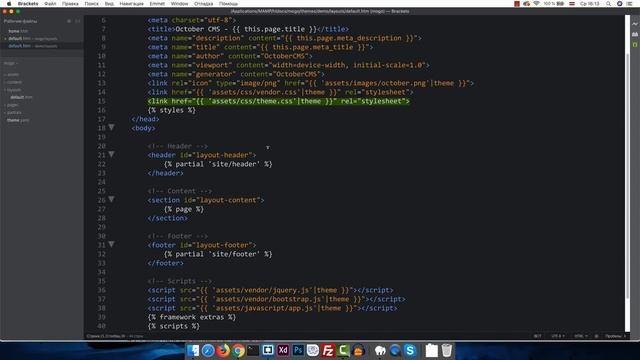Open Spotlight search in menu bar

point(608,4)
